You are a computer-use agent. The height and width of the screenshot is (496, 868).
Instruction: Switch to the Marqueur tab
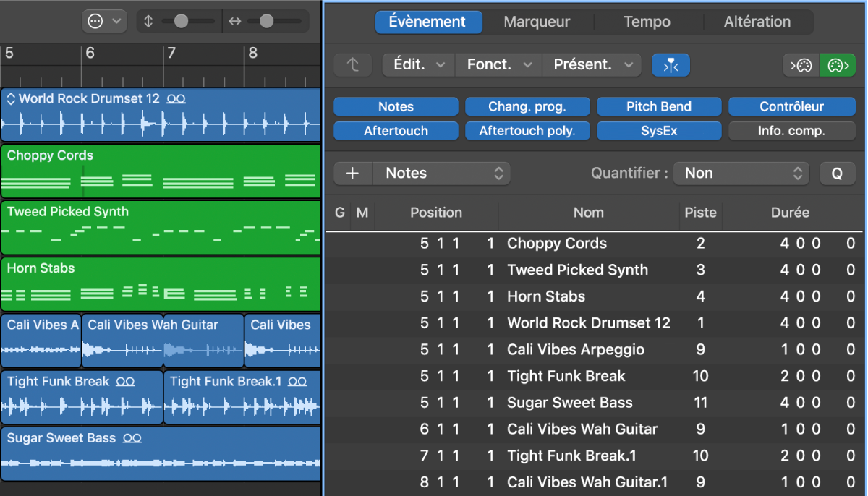(x=537, y=22)
